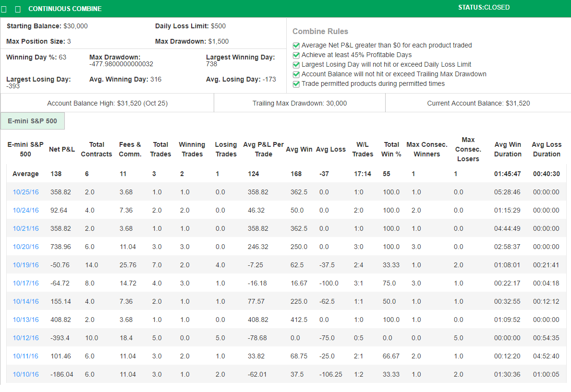Click the checkmark for permitted products rule
Image resolution: width=571 pixels, height=392 pixels.
(x=296, y=83)
